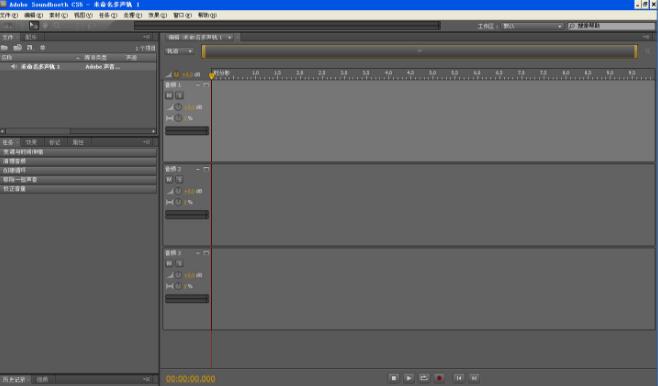Maximize audio track 1 with square icon
The width and height of the screenshot is (658, 386).
pyautogui.click(x=206, y=85)
